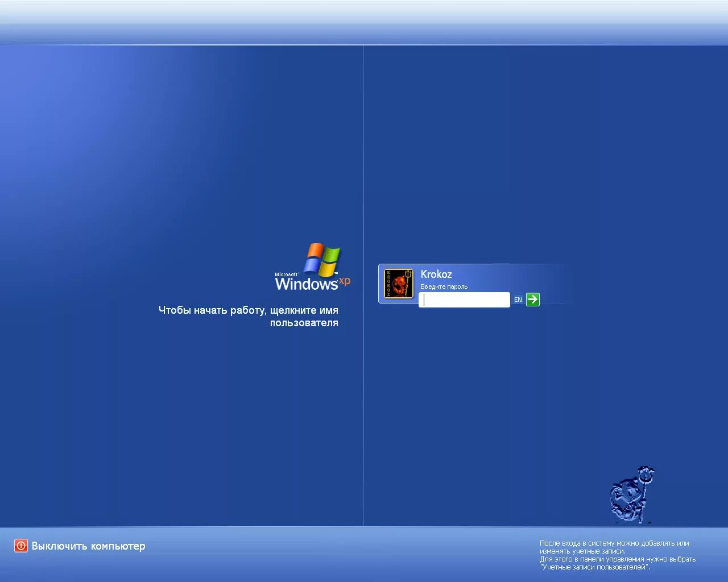
Task: Click the EN keyboard layout indicator
Action: 518,300
